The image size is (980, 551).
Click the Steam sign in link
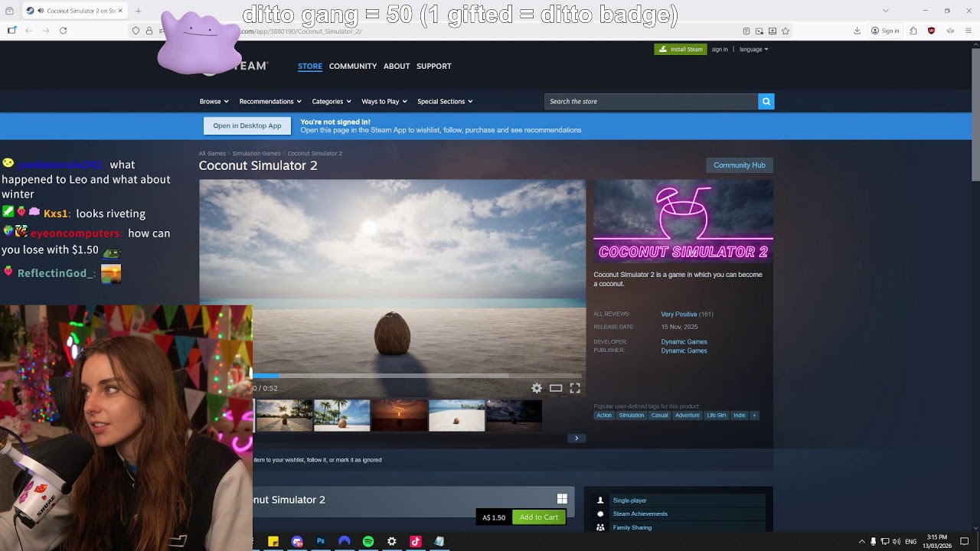click(x=720, y=49)
